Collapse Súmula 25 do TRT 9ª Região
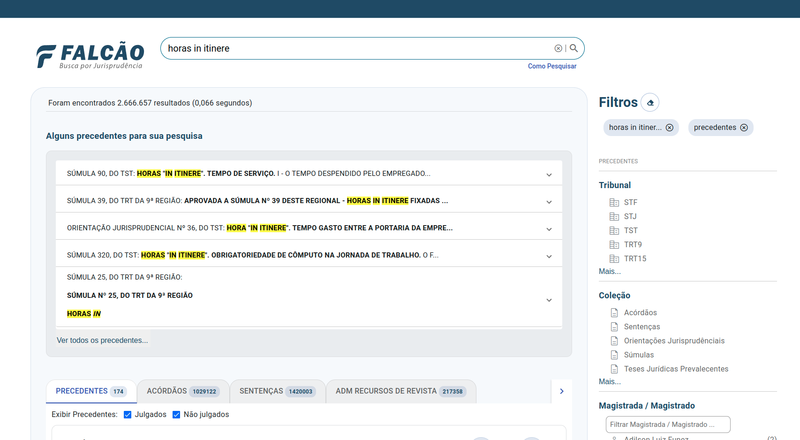Image resolution: width=800 pixels, height=440 pixels. pos(549,300)
